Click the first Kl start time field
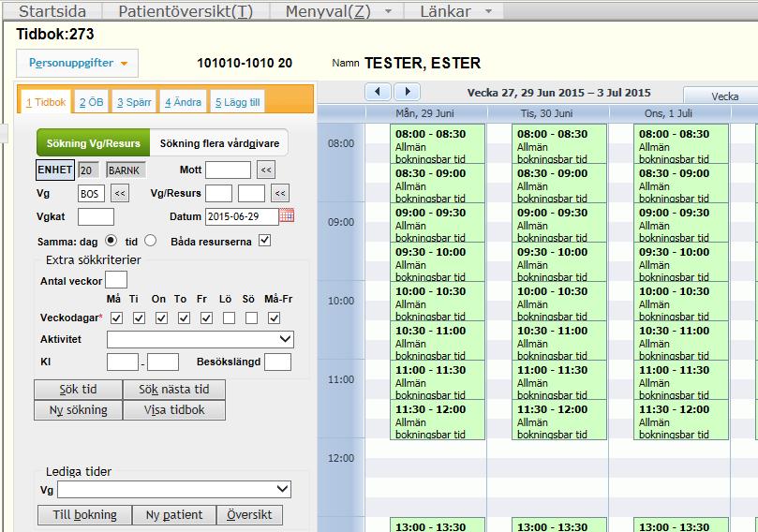Image resolution: width=758 pixels, height=532 pixels. [123, 362]
